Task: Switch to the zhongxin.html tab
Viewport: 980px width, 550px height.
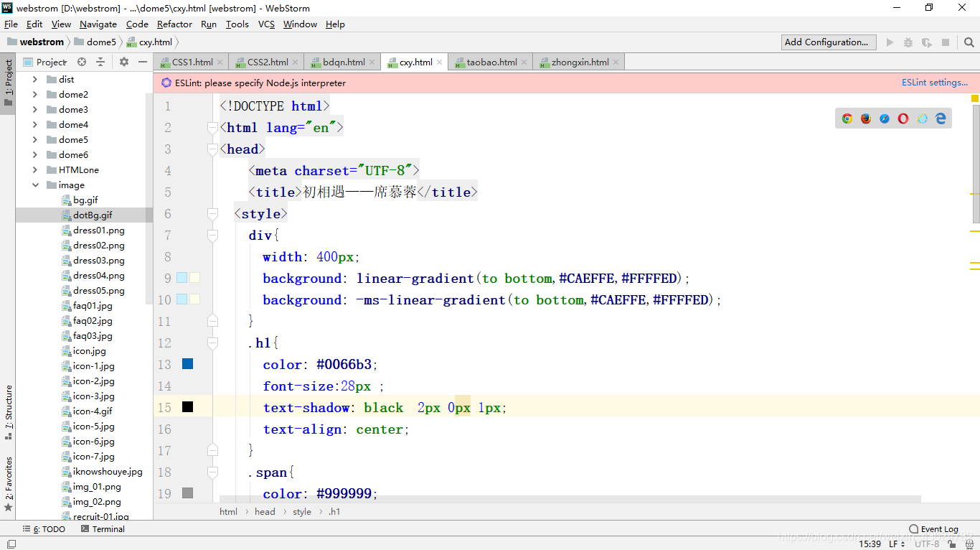Action: (x=580, y=62)
